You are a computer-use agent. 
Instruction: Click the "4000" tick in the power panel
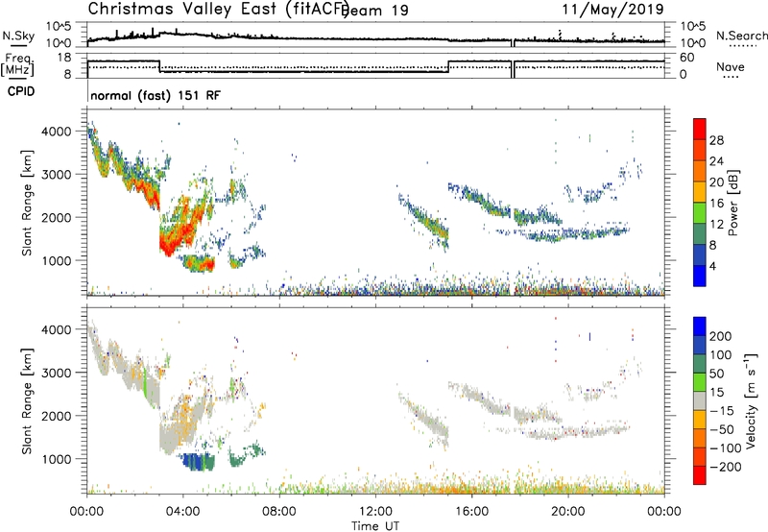point(56,132)
